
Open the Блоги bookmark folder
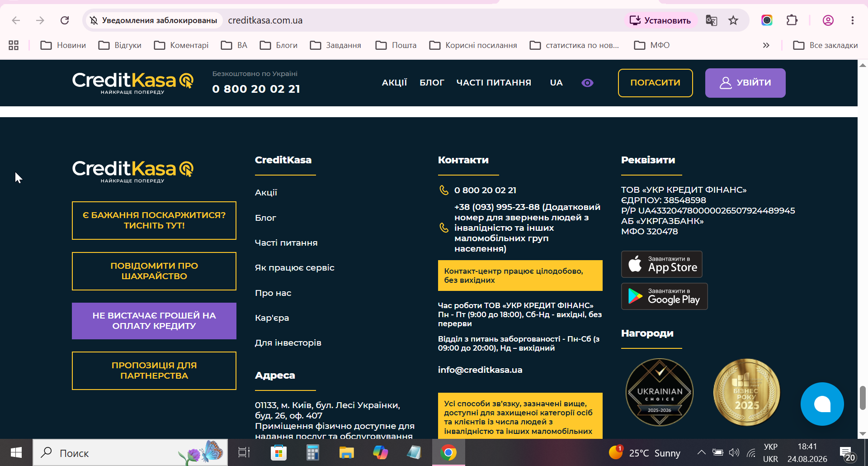click(279, 45)
